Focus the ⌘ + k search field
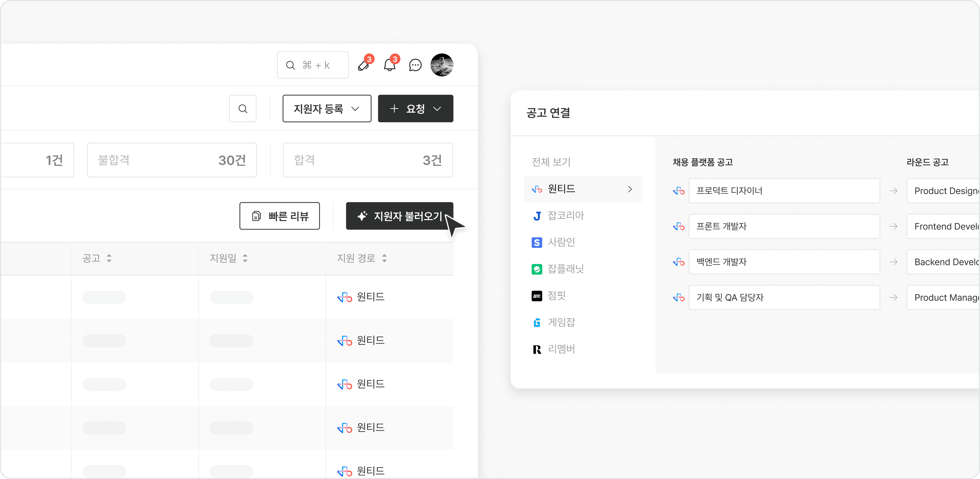Viewport: 980px width, 479px height. pyautogui.click(x=313, y=65)
